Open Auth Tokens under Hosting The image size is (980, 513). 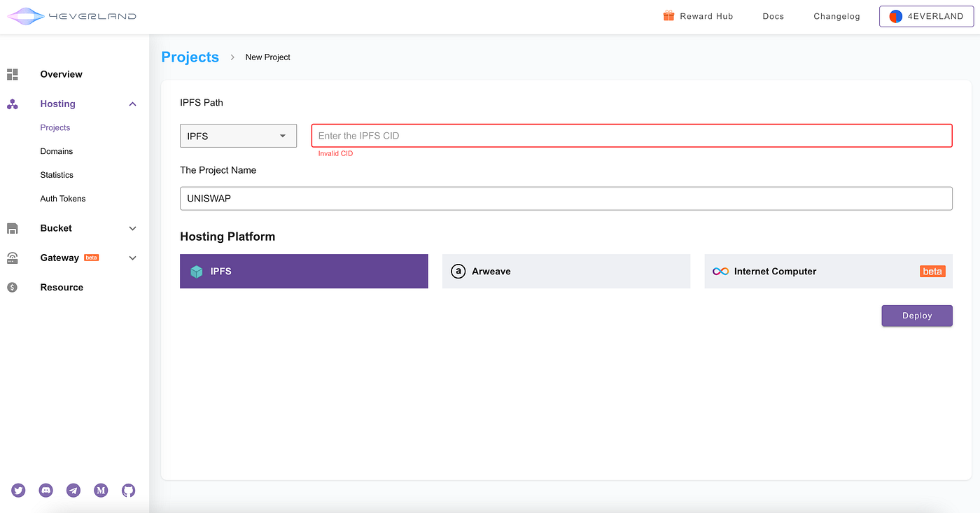point(63,199)
